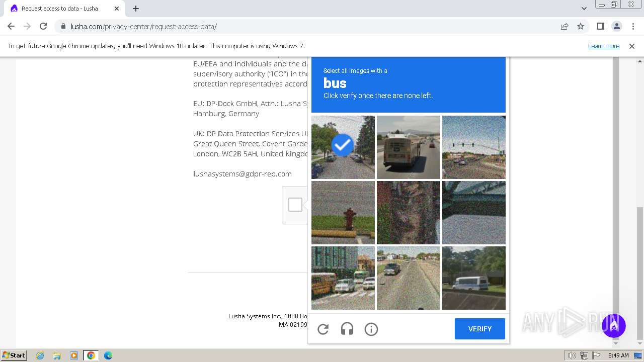The image size is (644, 362).
Task: Select the noisy dark center tile
Action: pos(409,213)
